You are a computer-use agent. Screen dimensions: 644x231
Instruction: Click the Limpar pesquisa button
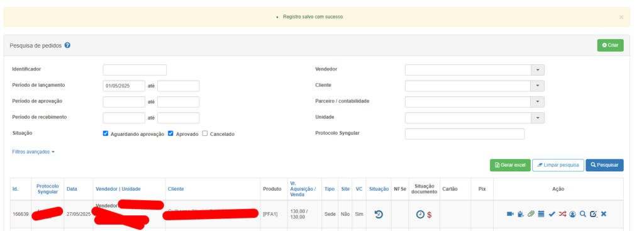(x=558, y=166)
